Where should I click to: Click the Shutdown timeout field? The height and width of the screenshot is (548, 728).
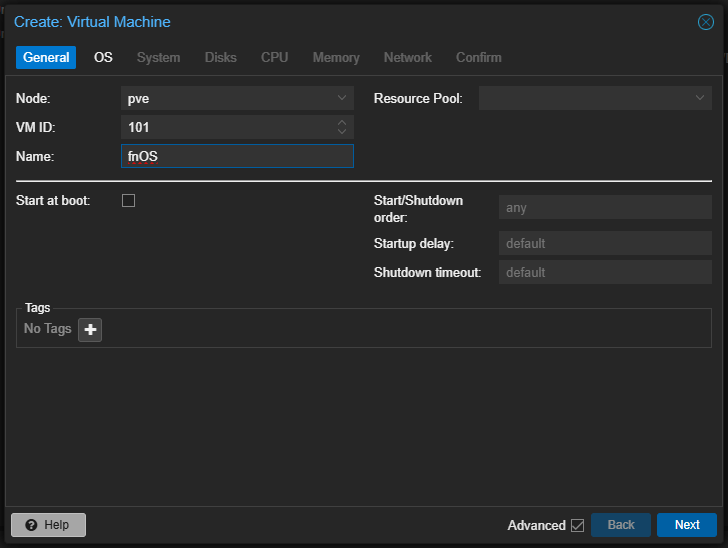(x=605, y=272)
